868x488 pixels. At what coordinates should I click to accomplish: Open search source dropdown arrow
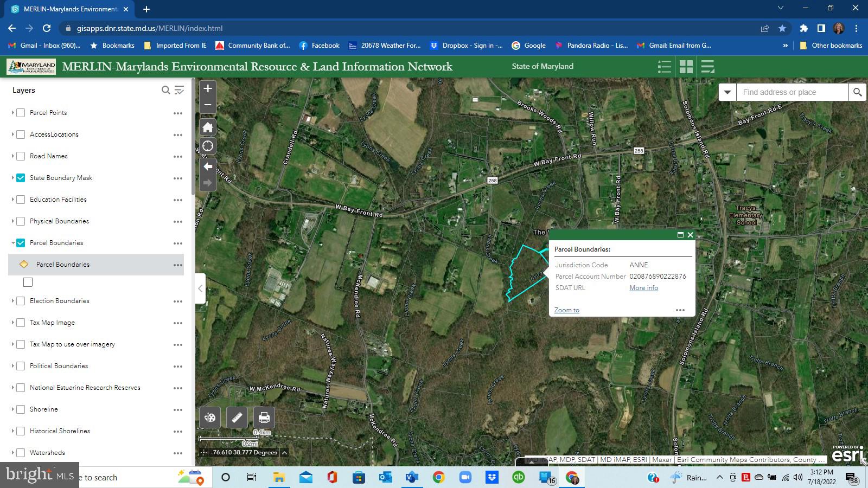pos(727,92)
